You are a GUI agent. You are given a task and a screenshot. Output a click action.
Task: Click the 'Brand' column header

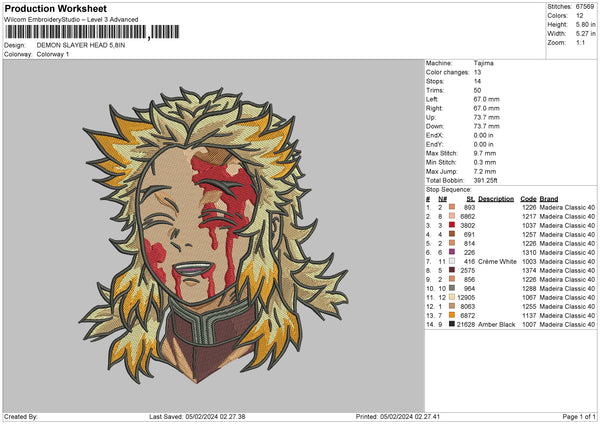(x=549, y=199)
